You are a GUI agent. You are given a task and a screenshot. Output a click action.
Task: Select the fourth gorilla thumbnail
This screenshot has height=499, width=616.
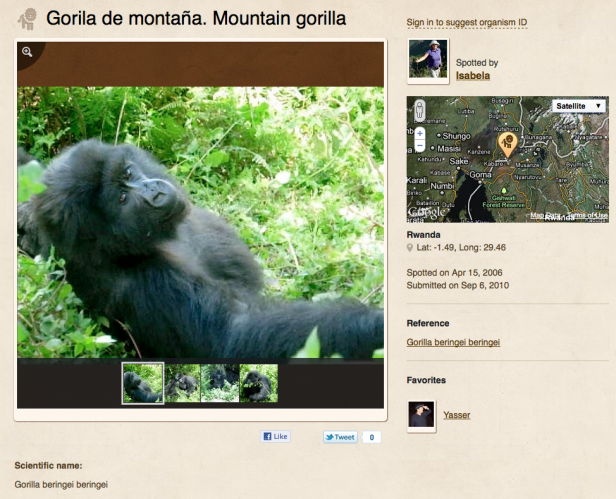(259, 383)
